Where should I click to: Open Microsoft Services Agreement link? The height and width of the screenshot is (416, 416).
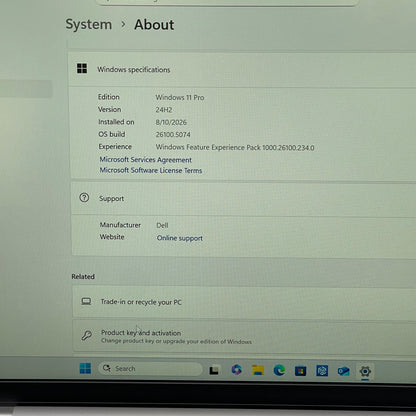pyautogui.click(x=146, y=160)
